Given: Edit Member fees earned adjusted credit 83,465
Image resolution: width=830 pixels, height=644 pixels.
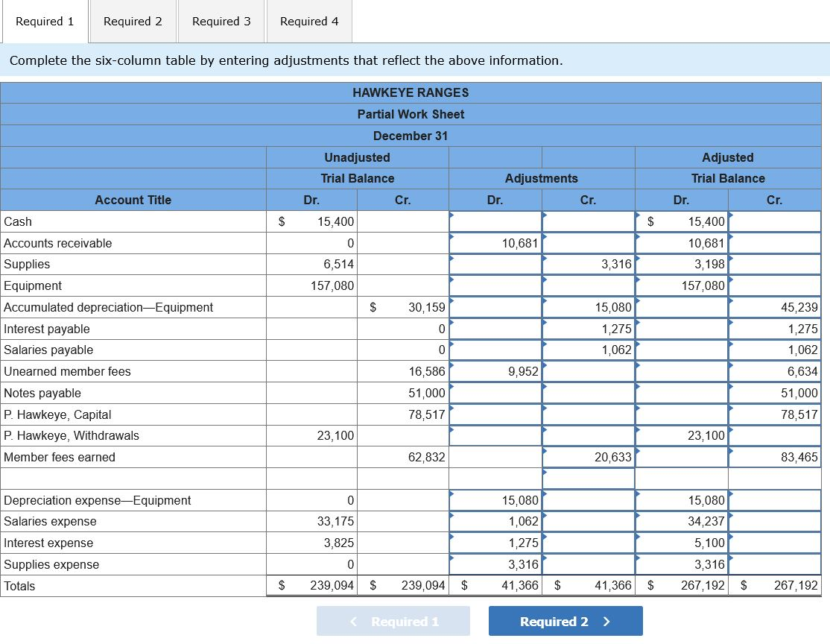Looking at the screenshot, I should pyautogui.click(x=775, y=457).
